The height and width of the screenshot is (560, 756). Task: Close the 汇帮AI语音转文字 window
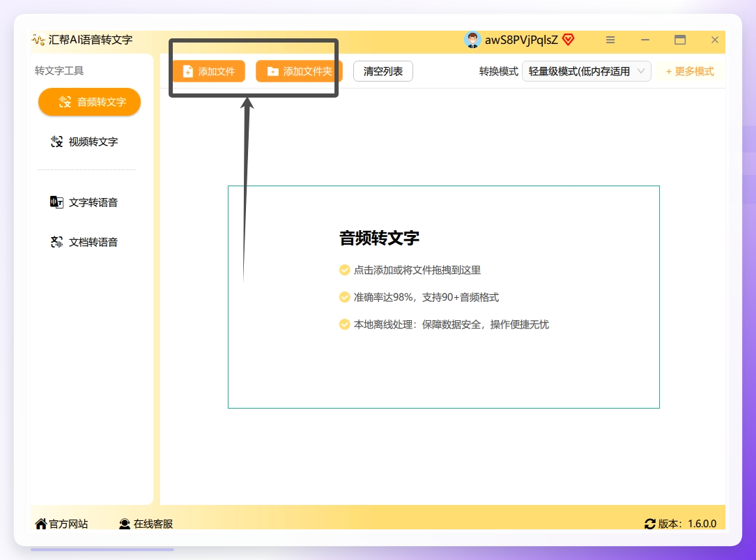tap(714, 40)
